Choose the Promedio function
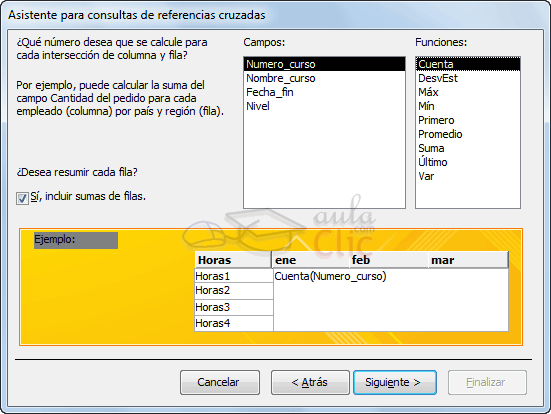Screen dimensions: 551x414 tap(468, 134)
